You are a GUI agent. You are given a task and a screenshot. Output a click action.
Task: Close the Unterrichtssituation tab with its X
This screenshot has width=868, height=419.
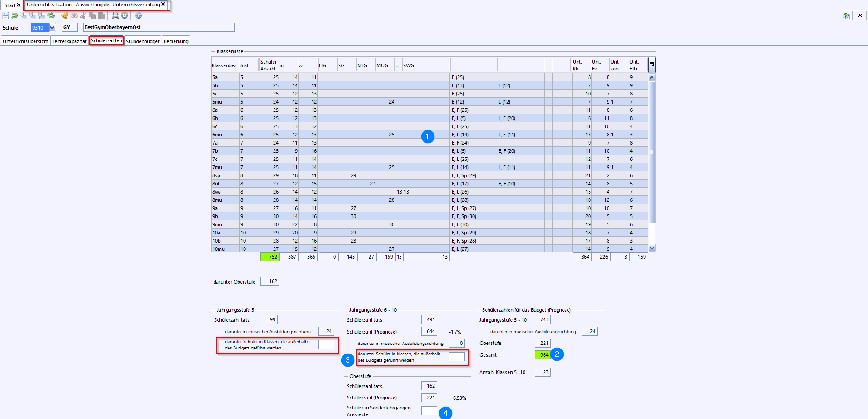click(163, 4)
